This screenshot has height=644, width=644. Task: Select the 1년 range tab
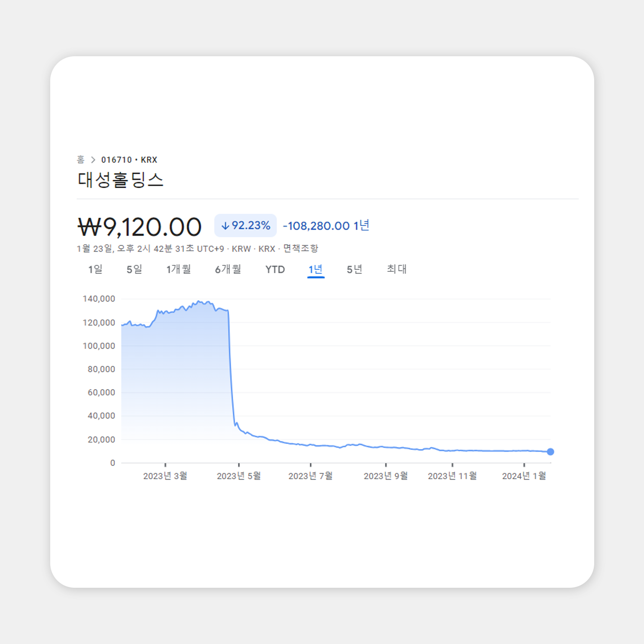316,269
